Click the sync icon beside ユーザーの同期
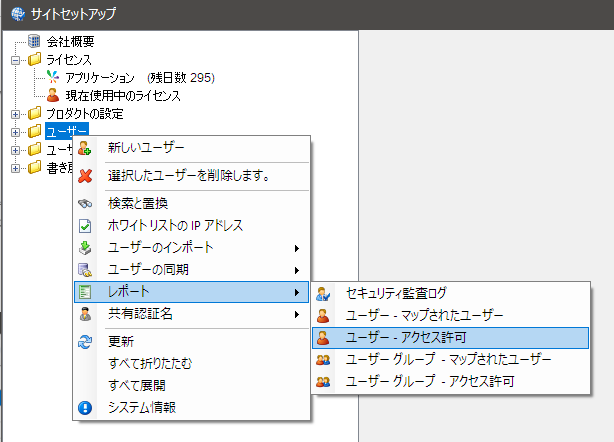 coord(85,270)
